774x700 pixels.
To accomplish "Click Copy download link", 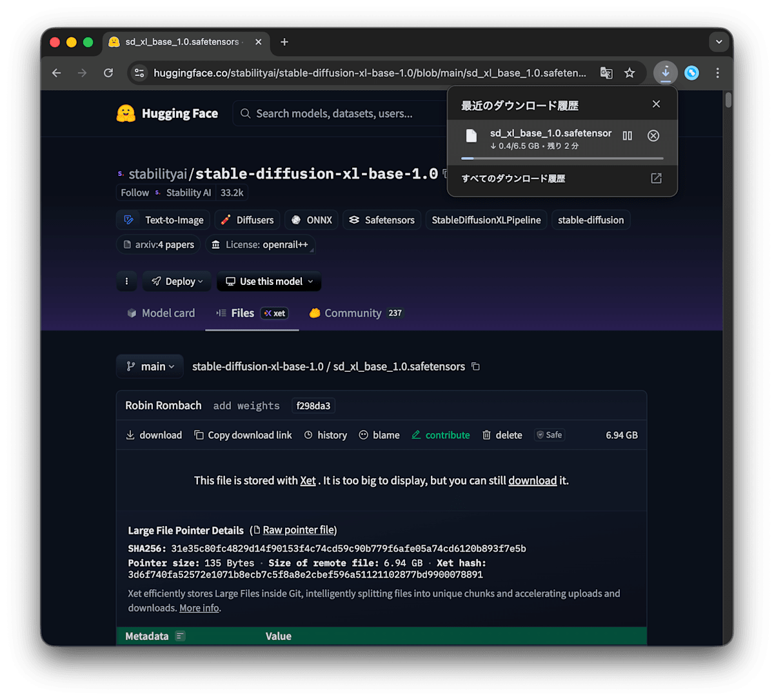I will [243, 435].
